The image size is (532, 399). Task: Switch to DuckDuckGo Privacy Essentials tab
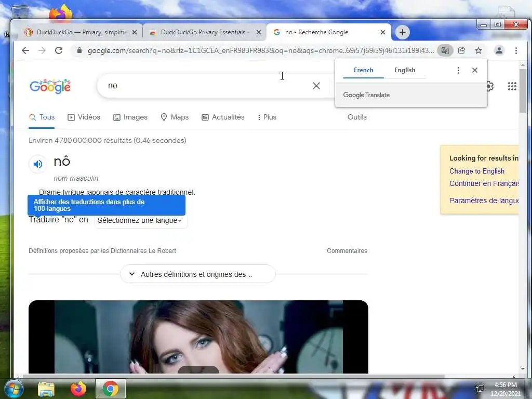pyautogui.click(x=205, y=32)
